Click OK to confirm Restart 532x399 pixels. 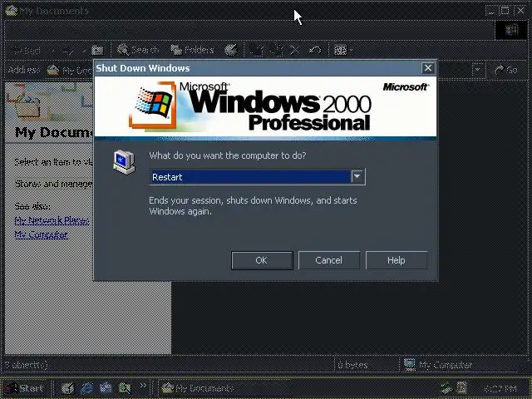pyautogui.click(x=262, y=260)
